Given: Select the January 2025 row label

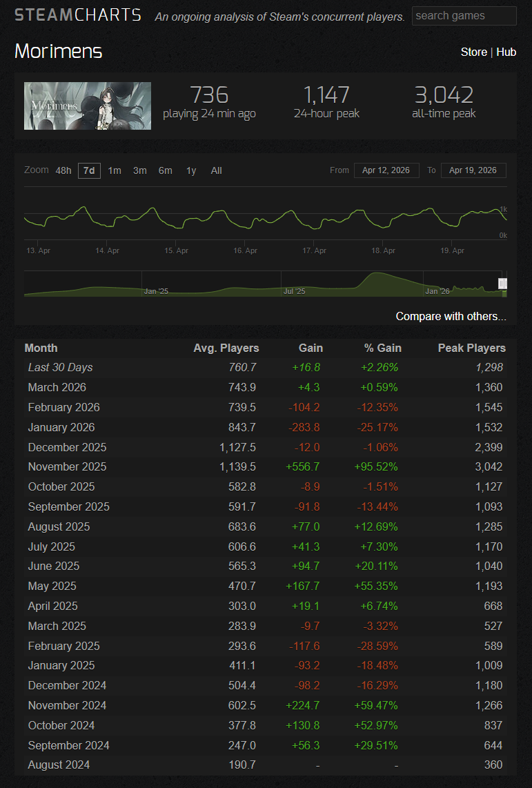Looking at the screenshot, I should [x=61, y=665].
